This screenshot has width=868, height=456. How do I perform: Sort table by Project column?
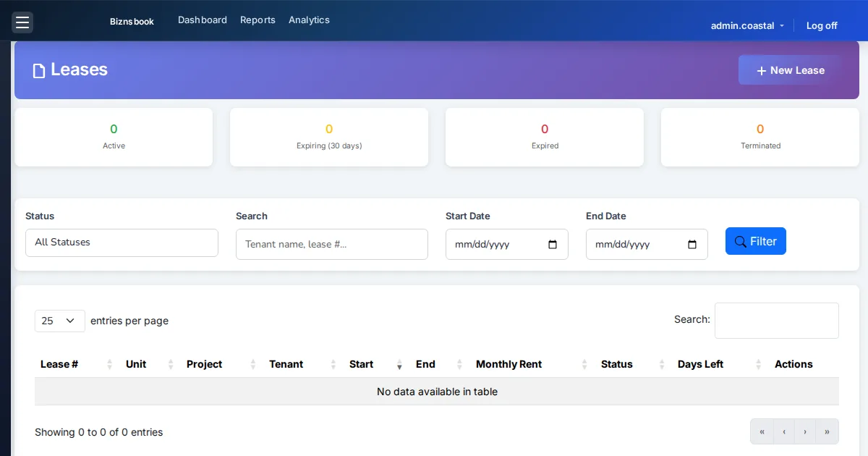(x=222, y=364)
